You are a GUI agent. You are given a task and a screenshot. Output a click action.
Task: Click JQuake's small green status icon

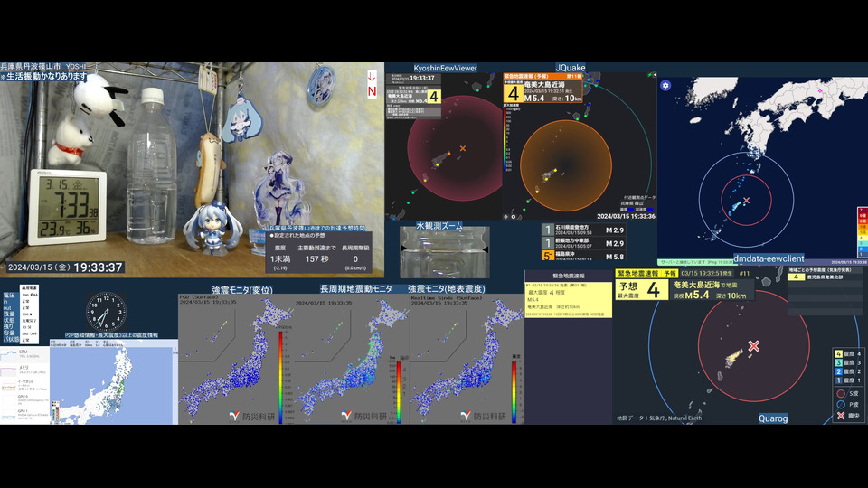coord(649,75)
